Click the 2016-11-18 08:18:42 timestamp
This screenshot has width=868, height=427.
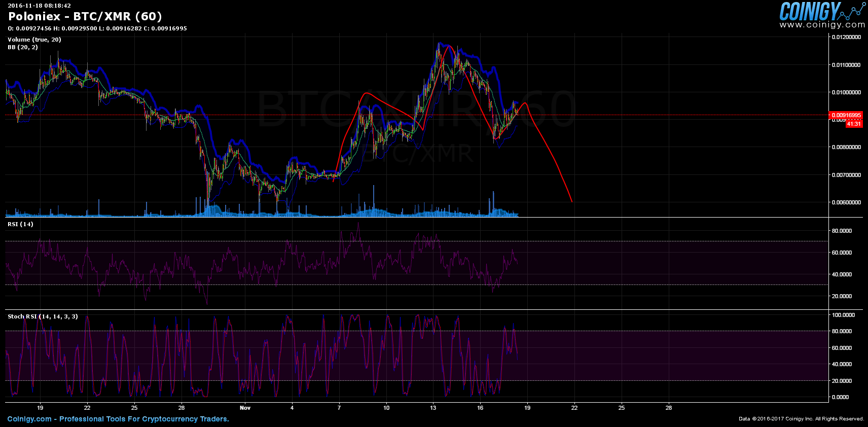click(39, 6)
